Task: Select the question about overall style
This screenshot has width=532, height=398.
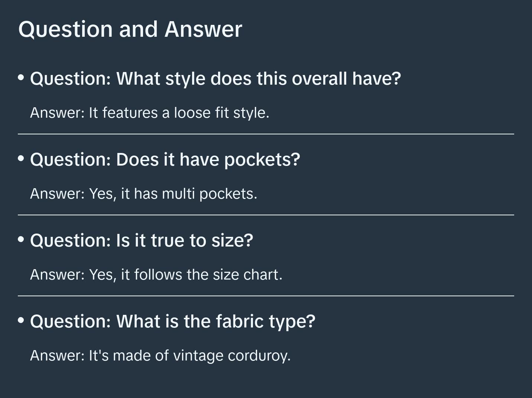Action: 215,78
